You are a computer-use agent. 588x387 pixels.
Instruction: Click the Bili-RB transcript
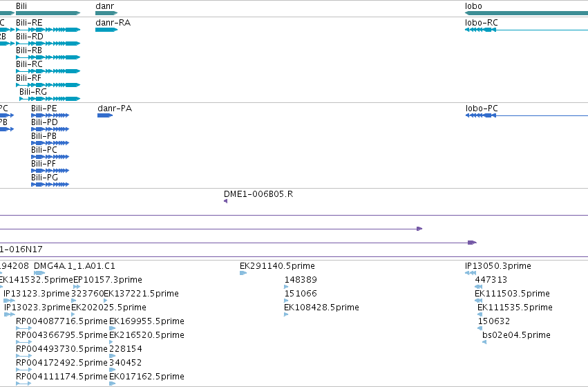coord(48,57)
